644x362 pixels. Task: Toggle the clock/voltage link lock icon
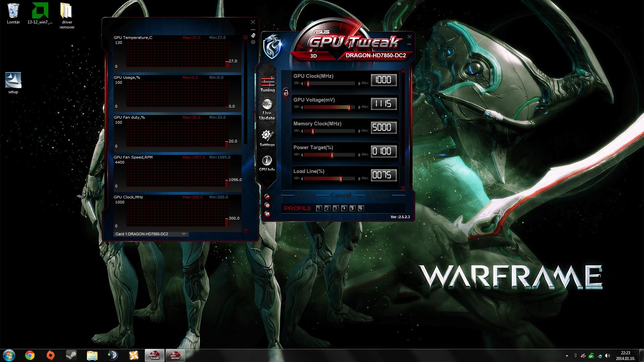tap(286, 93)
